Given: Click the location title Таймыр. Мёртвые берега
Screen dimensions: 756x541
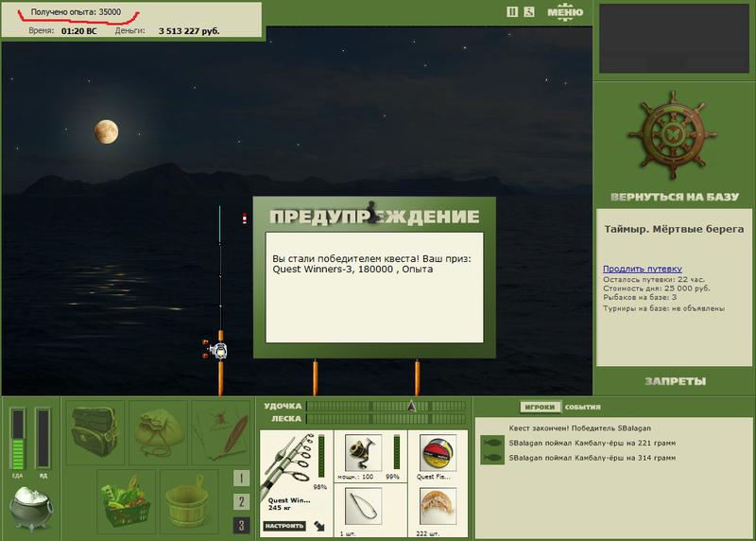Looking at the screenshot, I should (674, 229).
